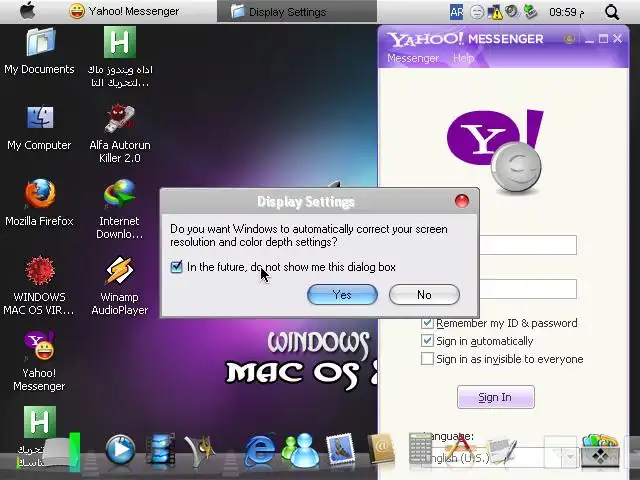Switch to the Display Settings taskbar item

(x=297, y=11)
